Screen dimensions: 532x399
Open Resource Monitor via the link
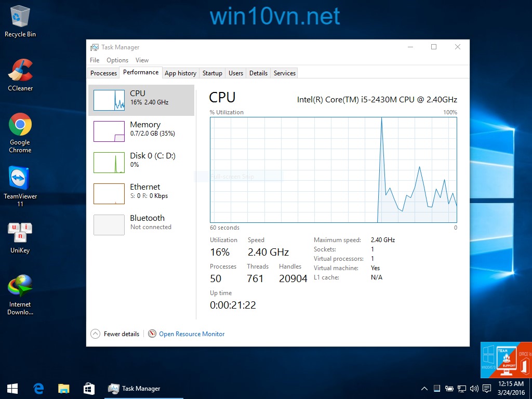click(x=191, y=334)
